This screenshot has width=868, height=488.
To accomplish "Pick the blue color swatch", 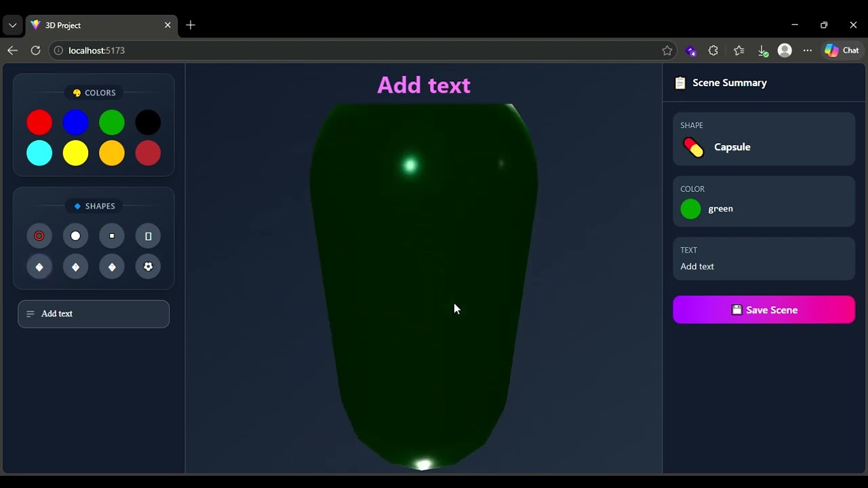I will 75,123.
